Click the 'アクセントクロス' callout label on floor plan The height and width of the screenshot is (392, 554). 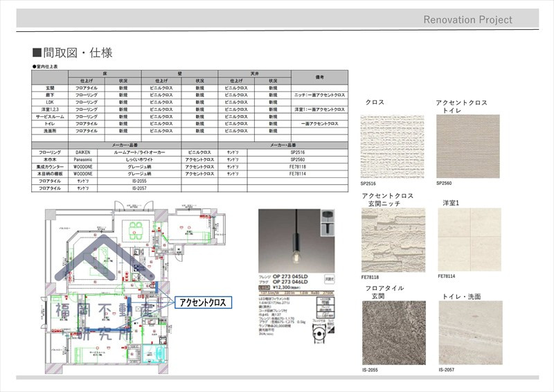point(203,303)
